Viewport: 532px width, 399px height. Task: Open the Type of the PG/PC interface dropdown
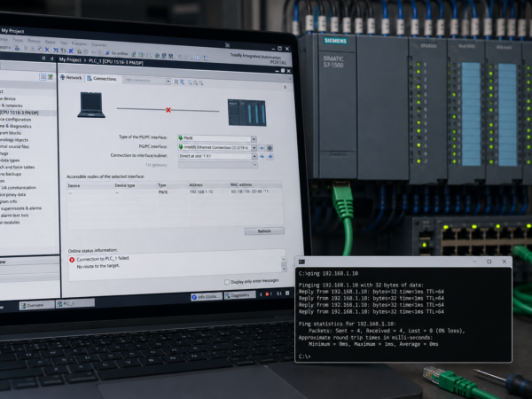click(254, 139)
